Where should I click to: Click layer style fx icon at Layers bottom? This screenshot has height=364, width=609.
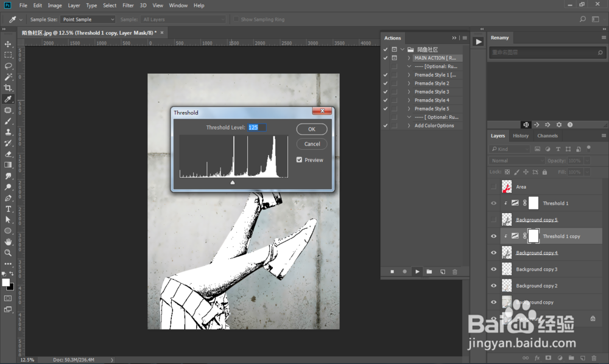[537, 358]
